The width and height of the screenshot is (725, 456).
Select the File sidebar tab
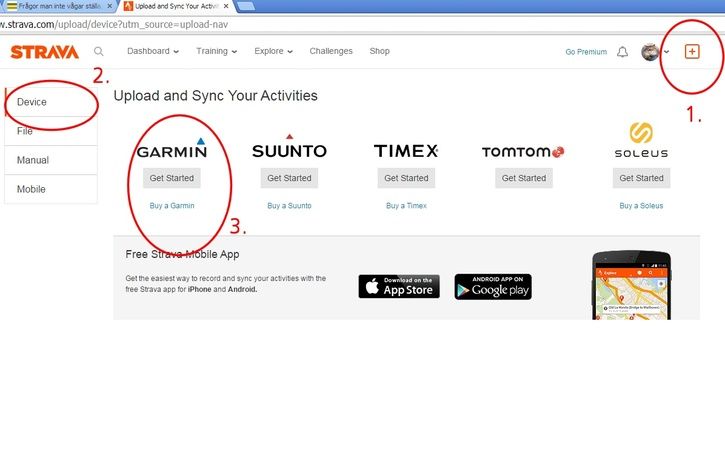pos(51,131)
